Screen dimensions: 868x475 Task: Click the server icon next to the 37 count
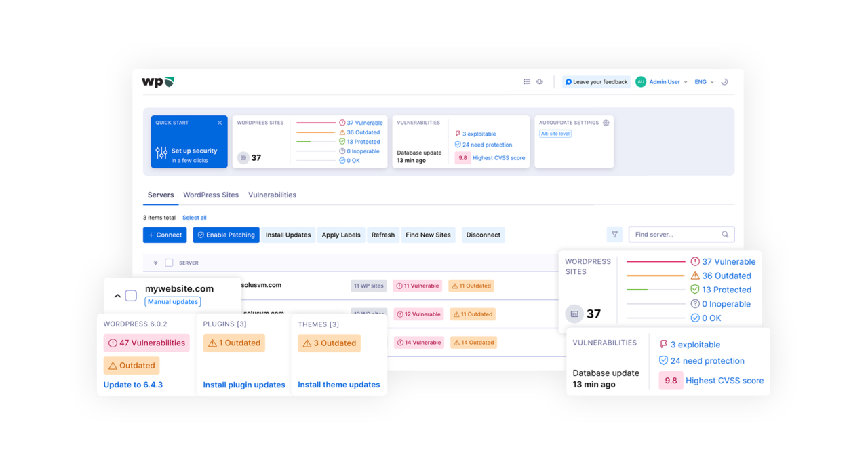[x=243, y=157]
